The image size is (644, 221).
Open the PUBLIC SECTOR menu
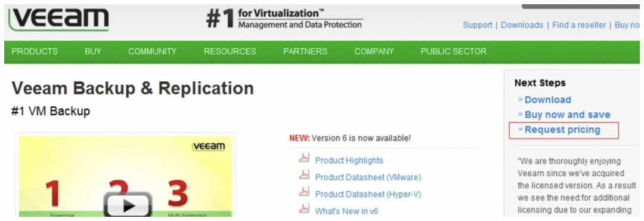(x=453, y=51)
